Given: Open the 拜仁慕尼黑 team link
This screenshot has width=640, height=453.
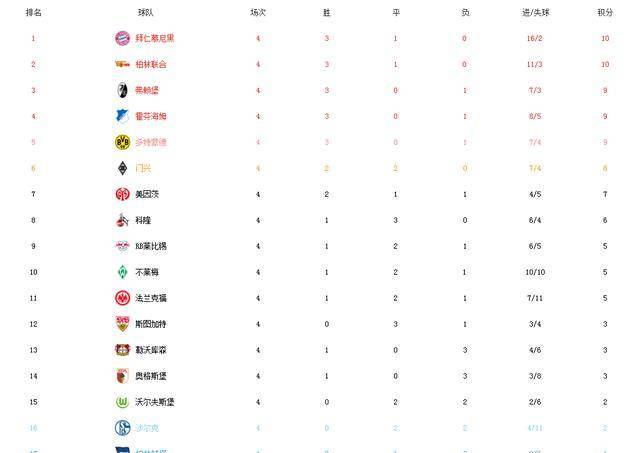Looking at the screenshot, I should click(x=155, y=38).
